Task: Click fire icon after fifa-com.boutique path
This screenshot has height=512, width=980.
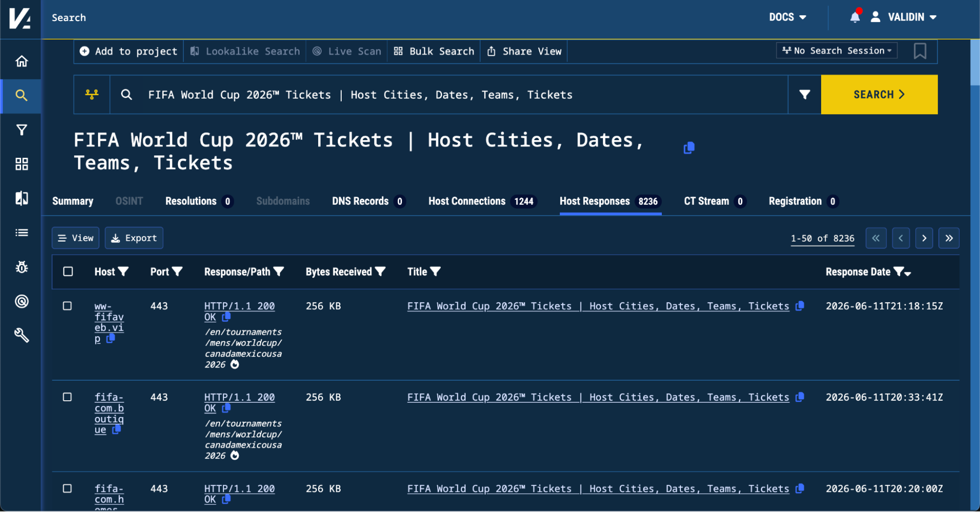Action: click(235, 455)
